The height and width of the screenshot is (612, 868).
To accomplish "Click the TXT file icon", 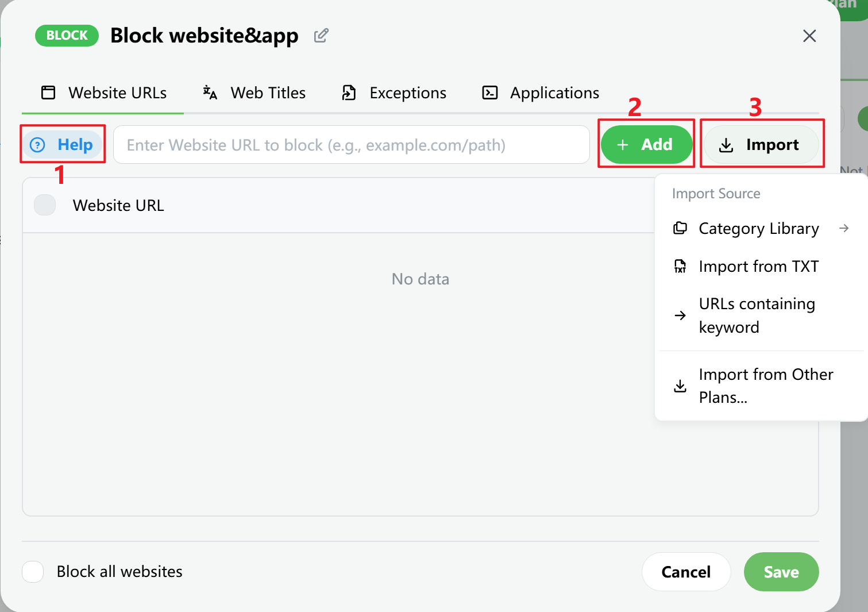I will tap(680, 266).
